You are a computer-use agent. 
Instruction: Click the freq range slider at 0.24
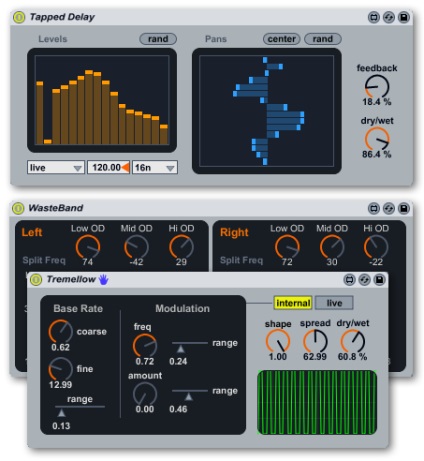190,346
